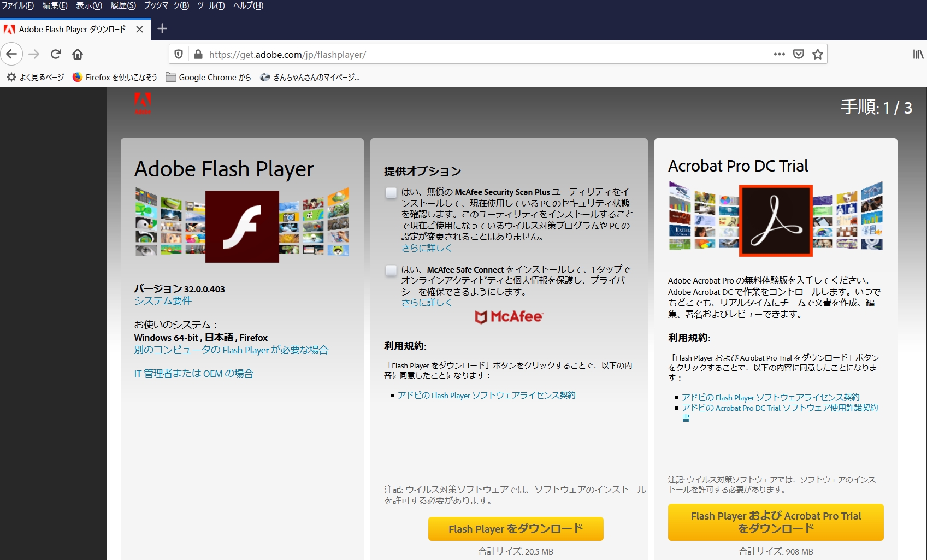Open Acrobat Pro DC Trial license agreement link
Viewport: 927px width, 560px height.
[x=780, y=412]
